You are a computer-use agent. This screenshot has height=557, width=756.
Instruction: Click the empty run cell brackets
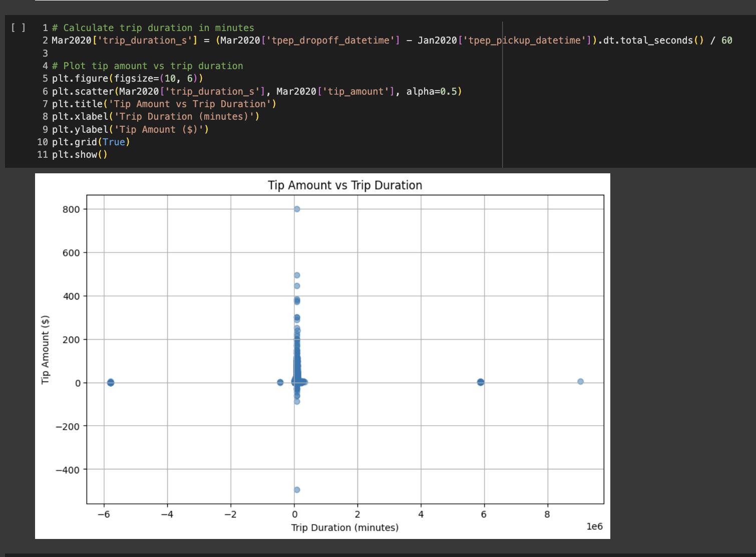point(19,28)
